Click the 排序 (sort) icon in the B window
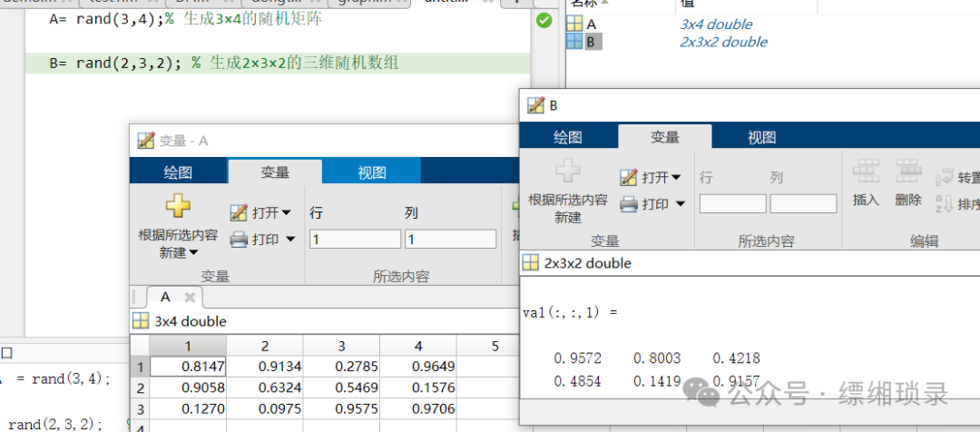The width and height of the screenshot is (980, 432). point(945,204)
